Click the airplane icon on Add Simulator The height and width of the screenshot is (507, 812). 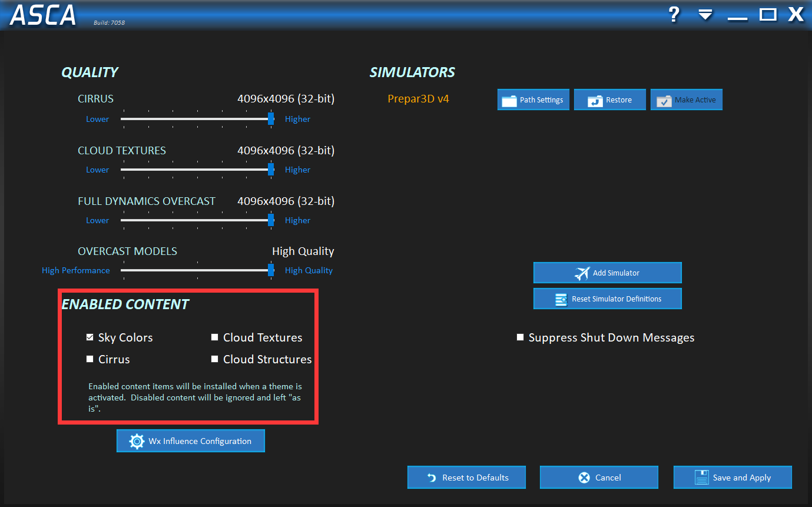click(582, 273)
